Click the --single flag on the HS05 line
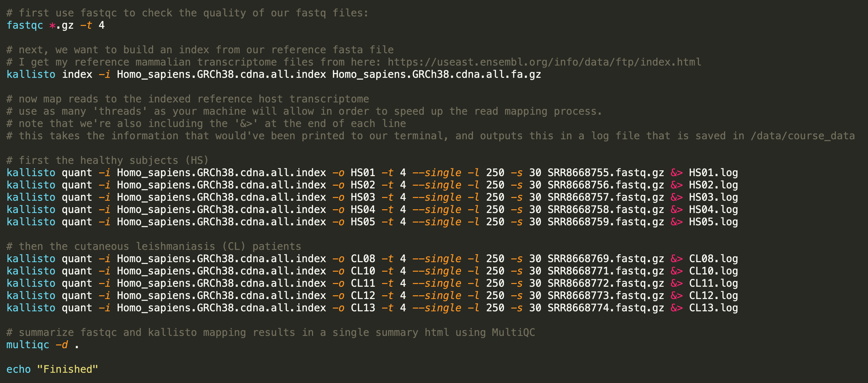This screenshot has width=868, height=383. coord(437,222)
